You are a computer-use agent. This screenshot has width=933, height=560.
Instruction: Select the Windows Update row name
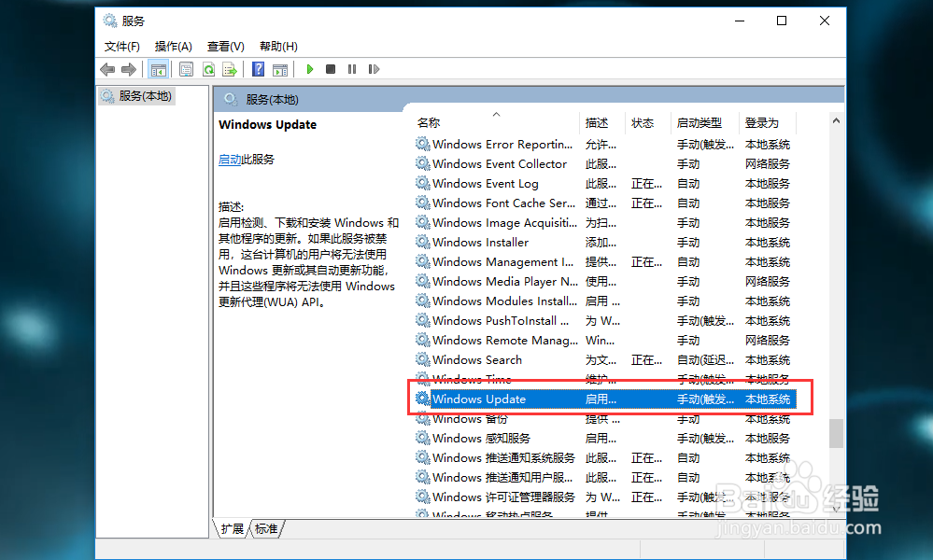click(x=479, y=399)
